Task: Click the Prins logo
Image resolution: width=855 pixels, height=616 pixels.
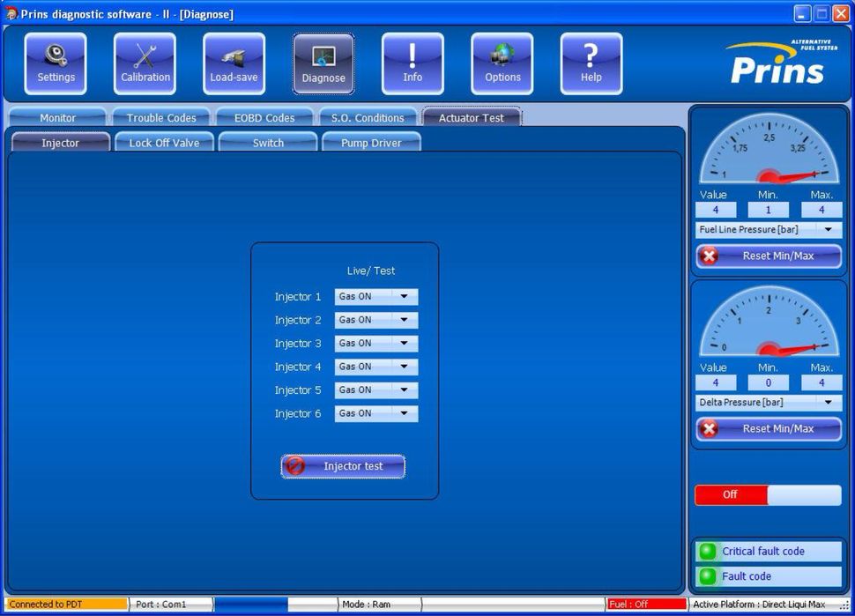Action: 781,63
